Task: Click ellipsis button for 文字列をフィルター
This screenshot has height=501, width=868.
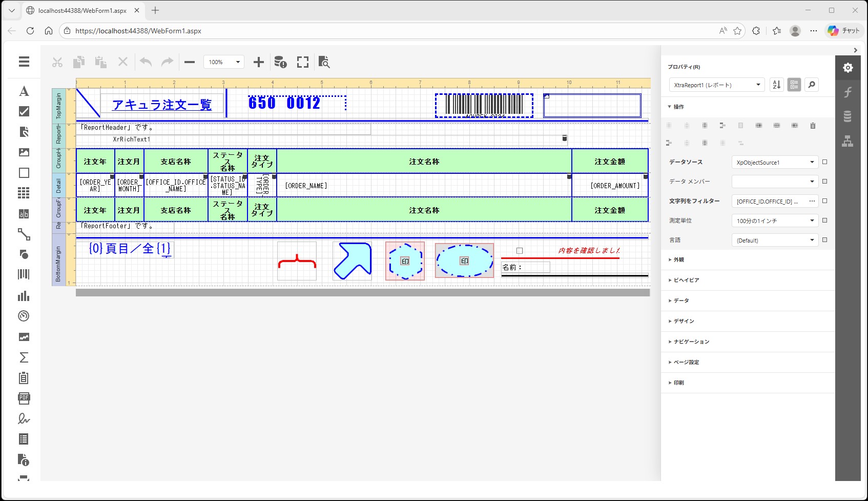Action: [812, 202]
